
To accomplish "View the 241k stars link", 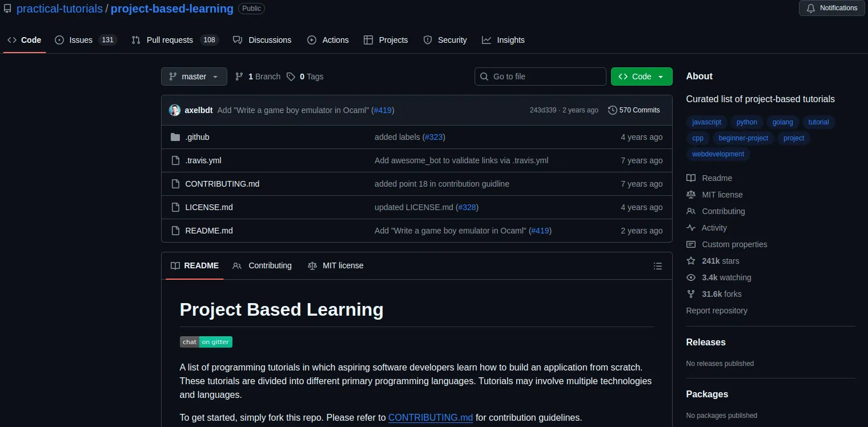I will pyautogui.click(x=713, y=261).
